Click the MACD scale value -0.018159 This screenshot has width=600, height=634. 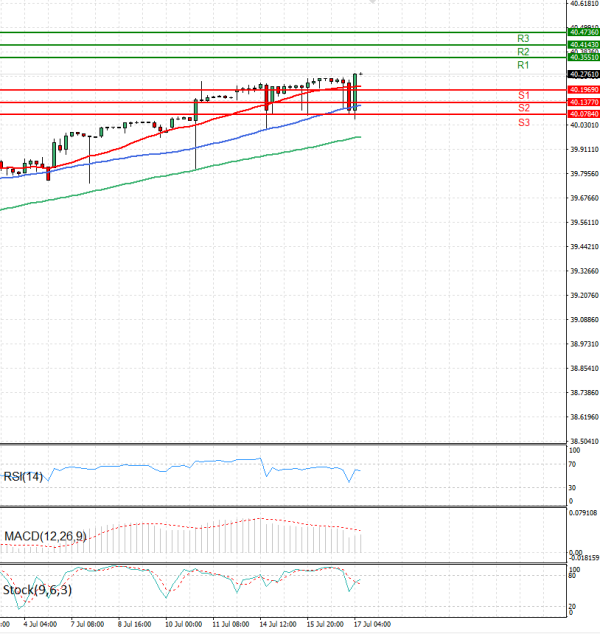click(584, 558)
